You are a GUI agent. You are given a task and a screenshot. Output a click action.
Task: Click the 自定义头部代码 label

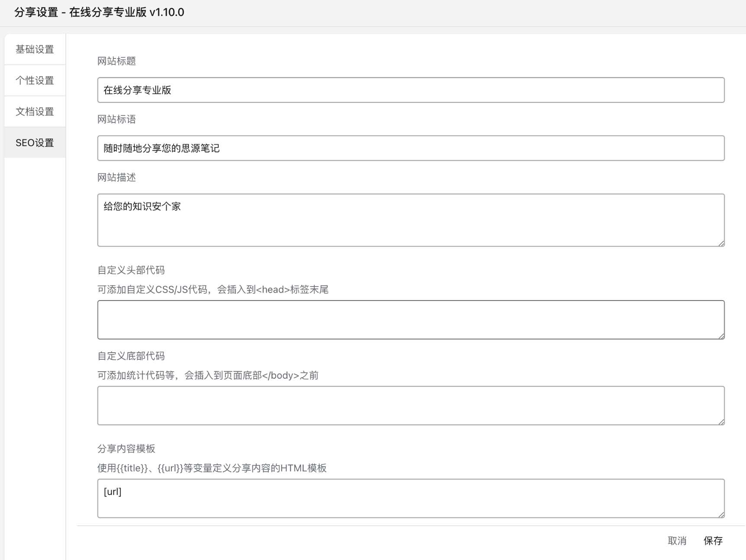pos(131,270)
